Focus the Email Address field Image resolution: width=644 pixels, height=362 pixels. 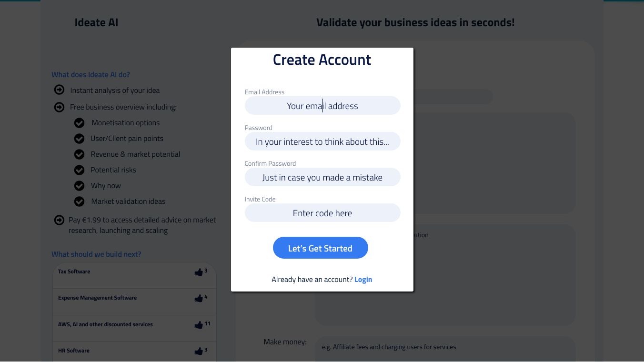(x=322, y=106)
